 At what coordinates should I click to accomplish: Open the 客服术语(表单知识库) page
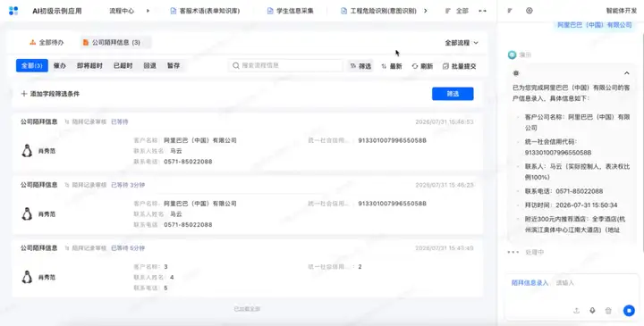pos(205,11)
